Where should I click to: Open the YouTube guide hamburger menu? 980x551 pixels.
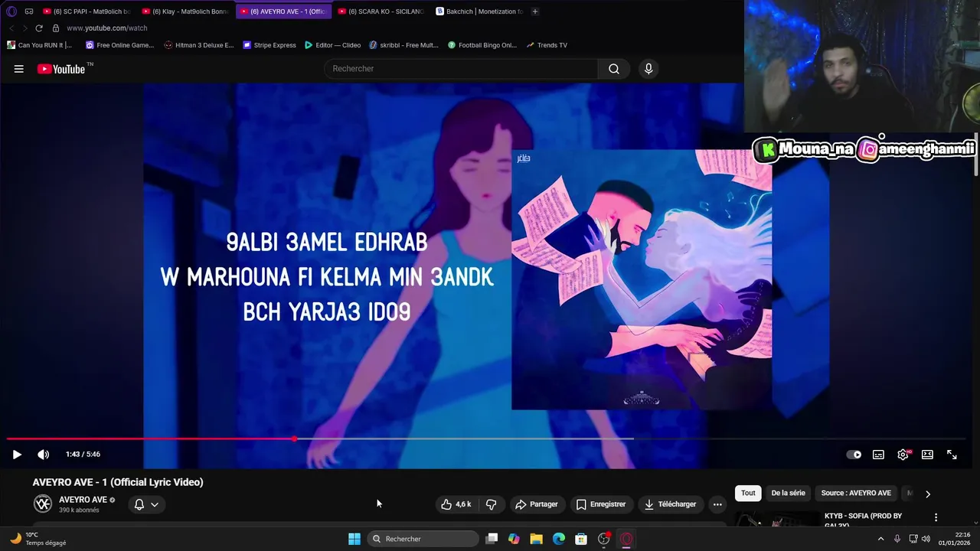18,69
